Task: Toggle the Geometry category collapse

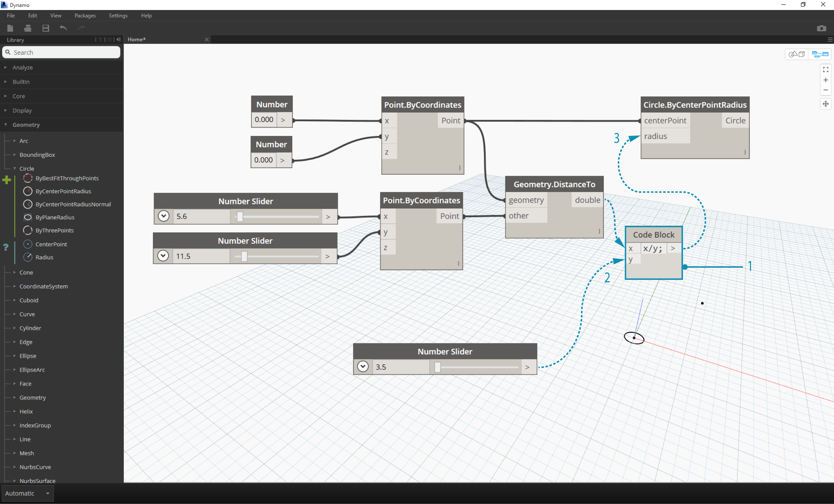Action: click(x=7, y=124)
